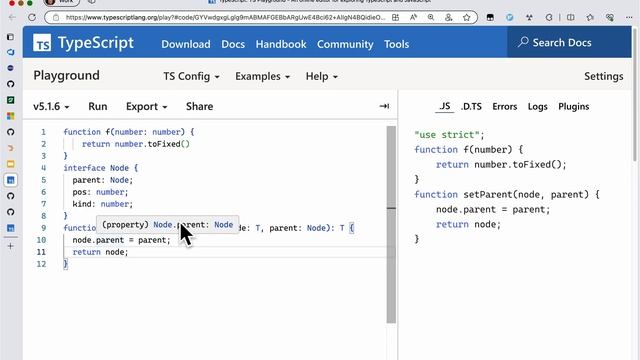Image resolution: width=640 pixels, height=360 pixels.
Task: Click 'node.parent = parent;' on line 10
Action: click(x=121, y=240)
